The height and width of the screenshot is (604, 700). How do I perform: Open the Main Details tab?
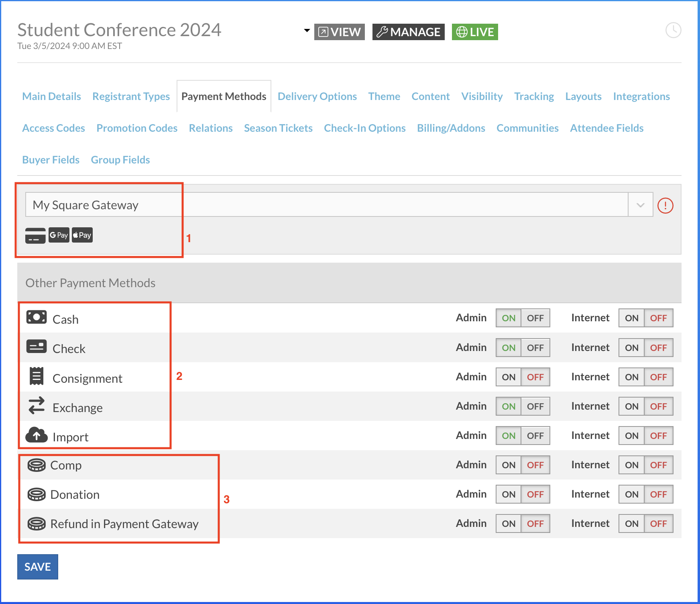[51, 96]
